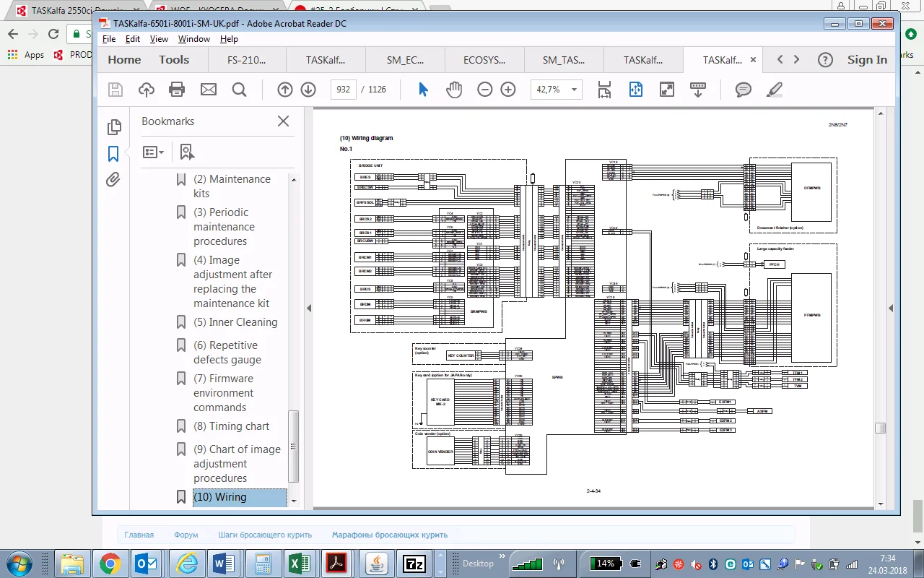This screenshot has width=924, height=578.
Task: Switch to the FS-210... document tab
Action: (x=246, y=60)
